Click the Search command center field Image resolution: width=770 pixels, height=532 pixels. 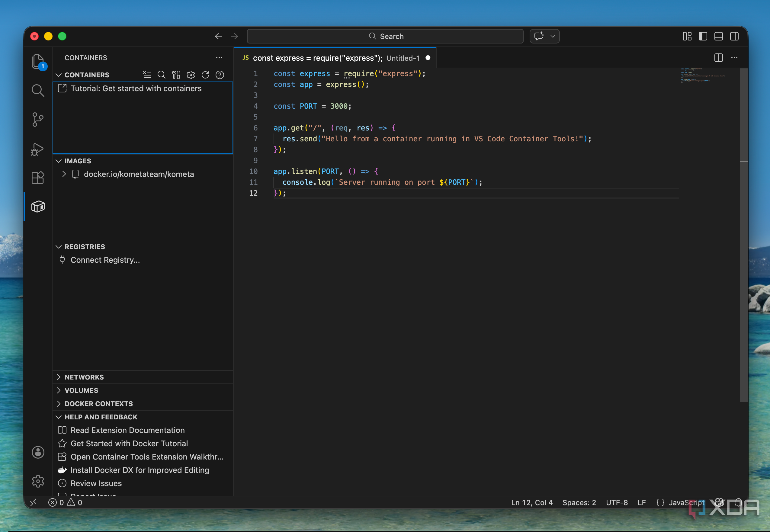click(385, 36)
